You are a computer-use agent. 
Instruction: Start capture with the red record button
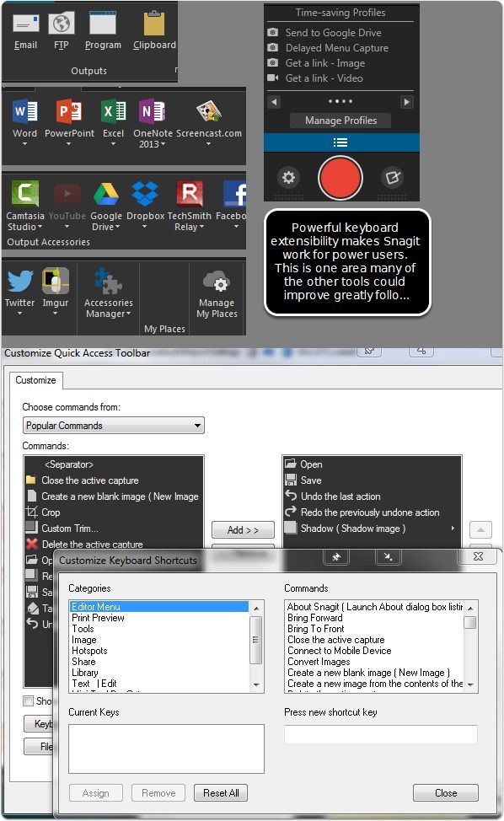coord(340,178)
